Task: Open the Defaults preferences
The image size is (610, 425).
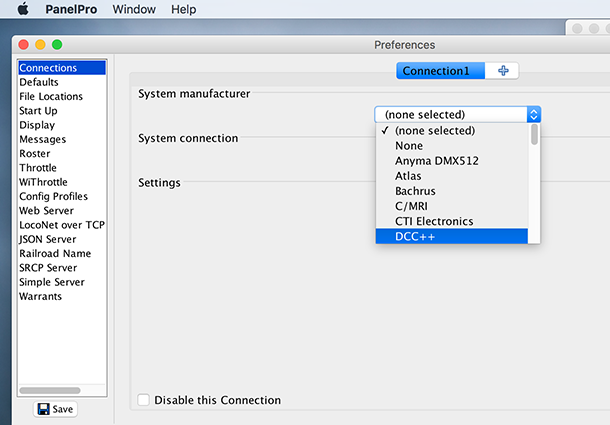Action: coord(62,82)
